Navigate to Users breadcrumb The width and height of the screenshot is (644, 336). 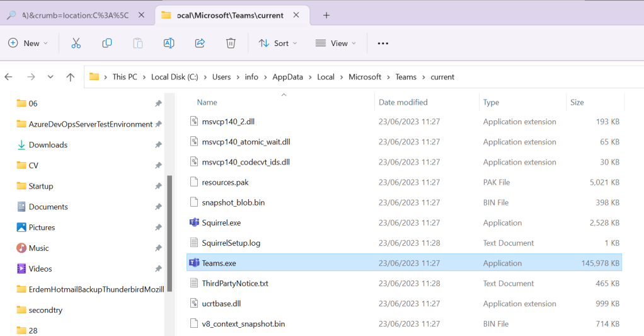tap(221, 77)
